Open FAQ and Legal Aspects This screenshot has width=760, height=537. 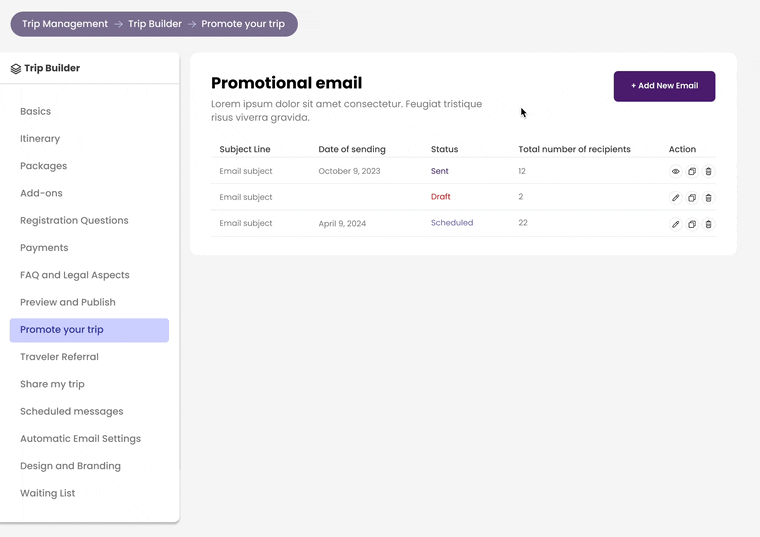point(75,275)
